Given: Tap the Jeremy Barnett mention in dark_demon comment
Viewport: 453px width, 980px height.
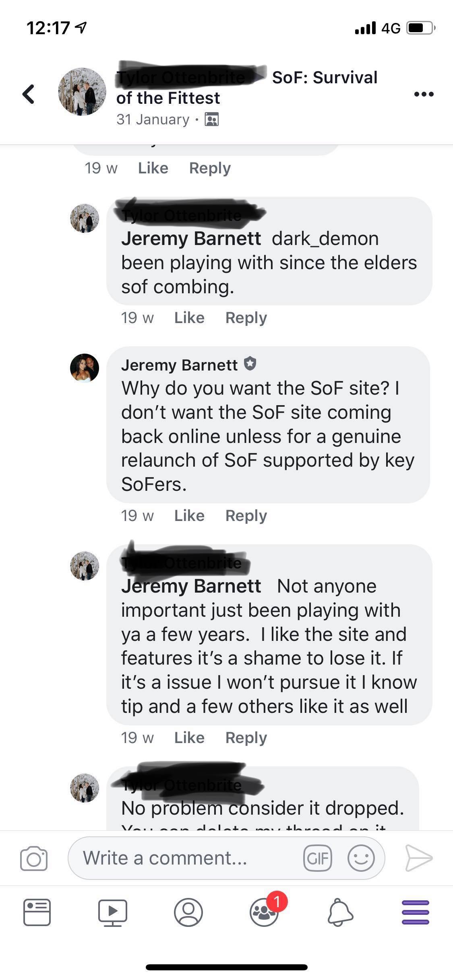Looking at the screenshot, I should point(191,239).
